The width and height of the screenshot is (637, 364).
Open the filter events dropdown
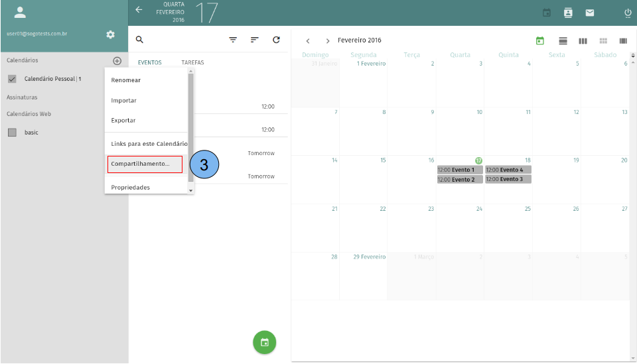click(233, 40)
